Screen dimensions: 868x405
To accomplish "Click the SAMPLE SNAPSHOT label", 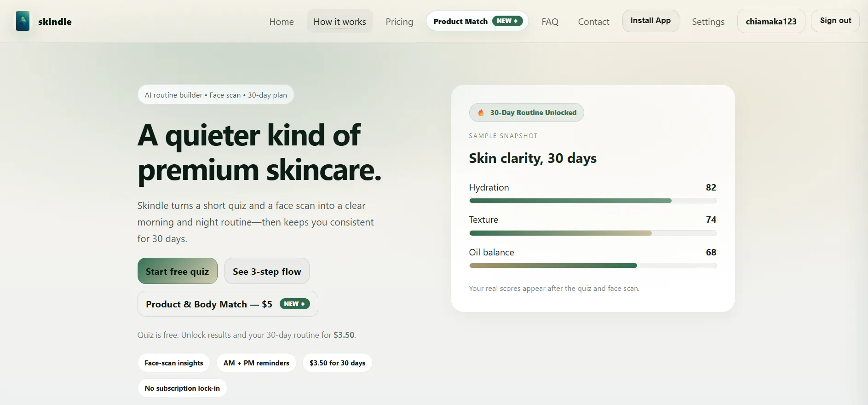I will [503, 136].
